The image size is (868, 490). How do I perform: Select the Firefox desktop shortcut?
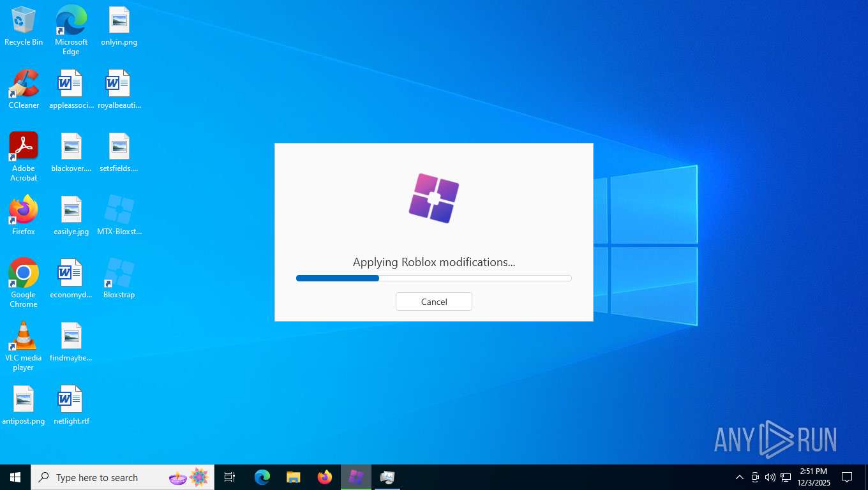tap(24, 216)
